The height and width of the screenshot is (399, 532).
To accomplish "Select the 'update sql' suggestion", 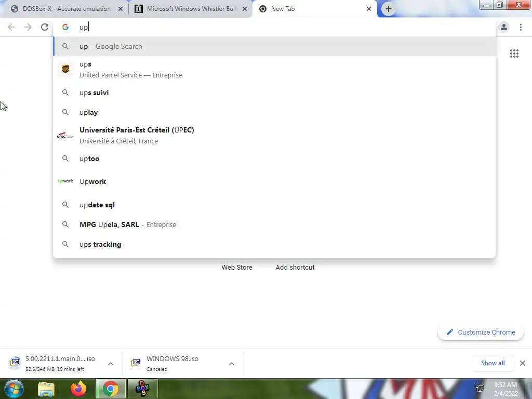I will (x=274, y=205).
